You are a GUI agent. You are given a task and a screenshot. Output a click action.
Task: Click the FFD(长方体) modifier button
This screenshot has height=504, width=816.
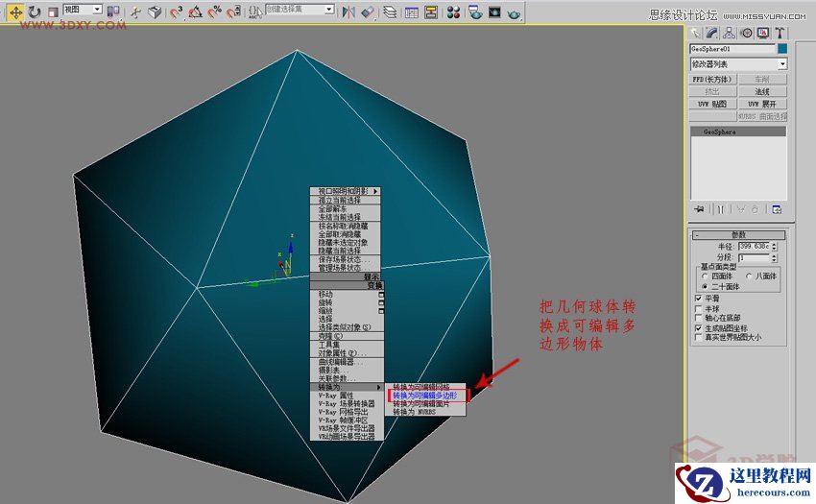(x=713, y=79)
